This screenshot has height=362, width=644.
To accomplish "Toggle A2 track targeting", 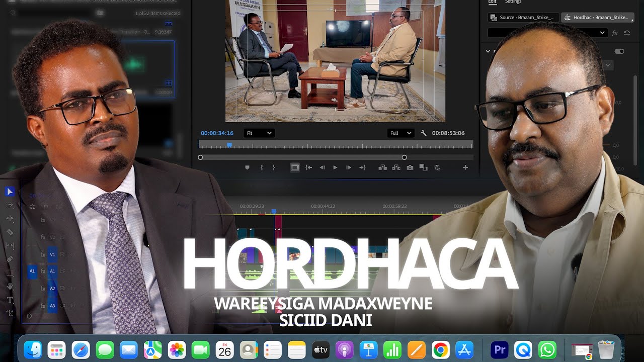I will click(52, 289).
